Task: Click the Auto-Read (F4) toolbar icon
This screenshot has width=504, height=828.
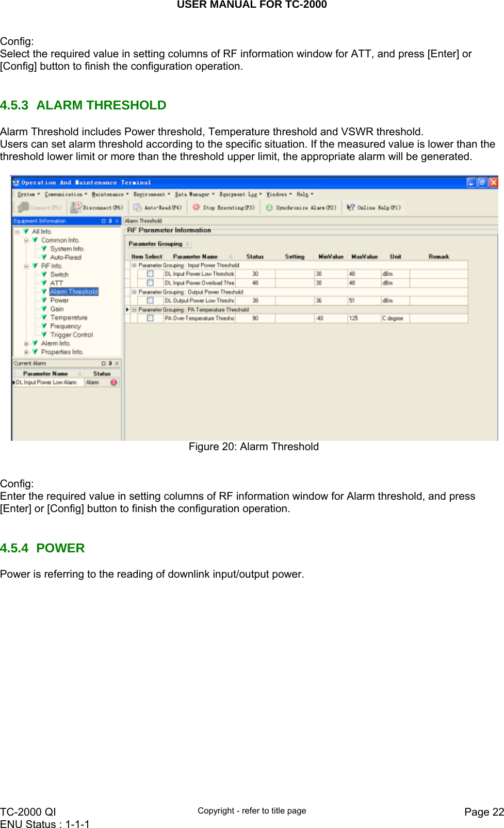Action: [x=137, y=207]
